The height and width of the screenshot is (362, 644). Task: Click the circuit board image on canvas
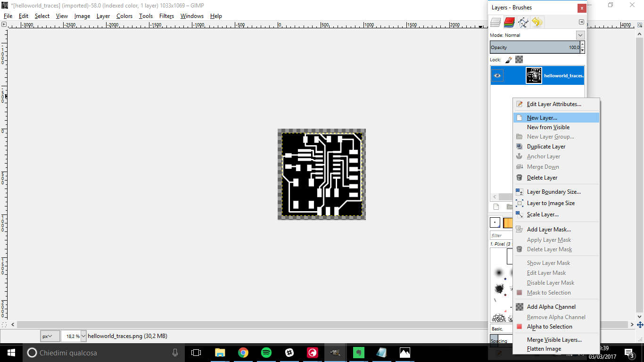tap(322, 174)
